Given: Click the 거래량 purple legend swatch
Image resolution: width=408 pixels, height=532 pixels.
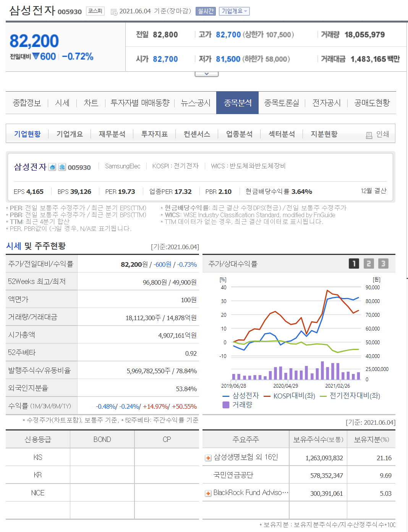Looking at the screenshot, I should (x=226, y=405).
